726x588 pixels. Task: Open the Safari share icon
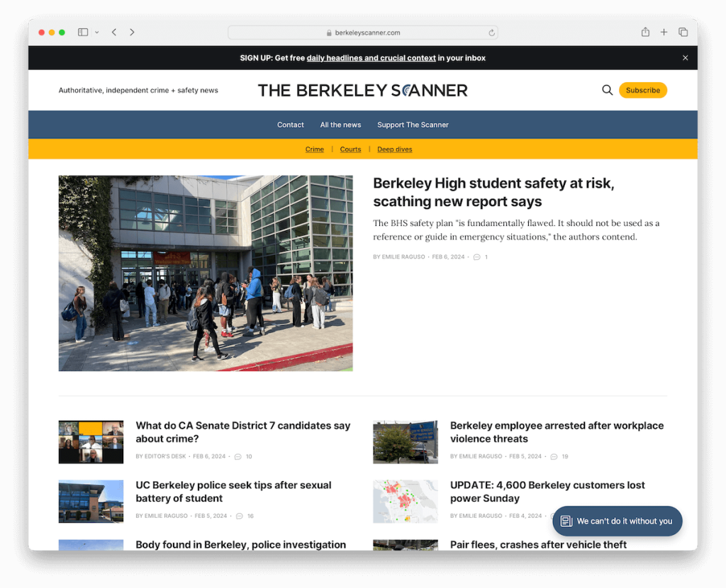pyautogui.click(x=645, y=32)
